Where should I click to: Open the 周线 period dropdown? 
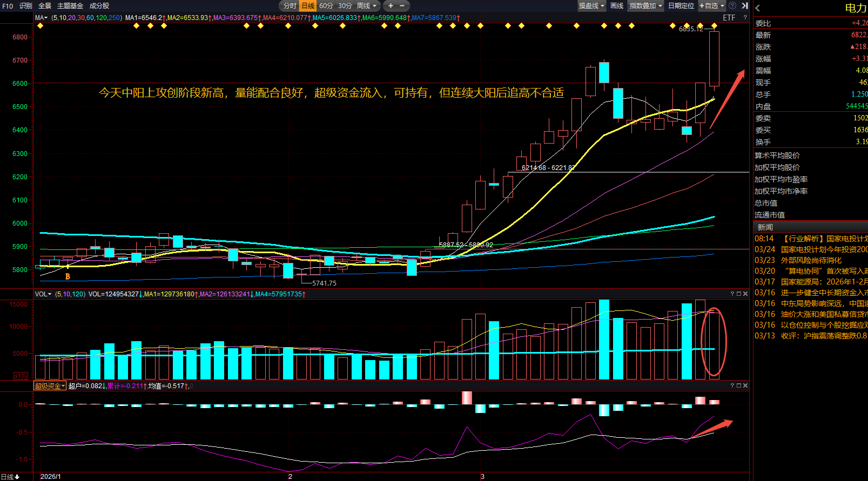click(x=367, y=6)
